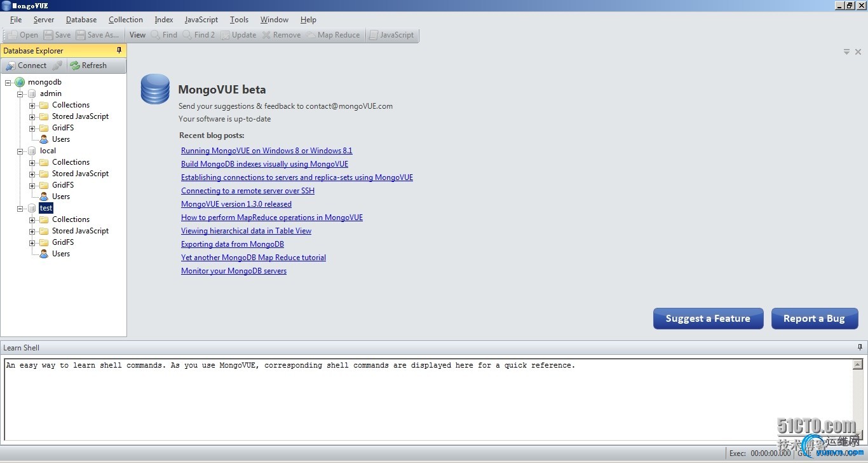This screenshot has height=463, width=868.
Task: Click the Find magnifier toolbar icon
Action: click(155, 35)
